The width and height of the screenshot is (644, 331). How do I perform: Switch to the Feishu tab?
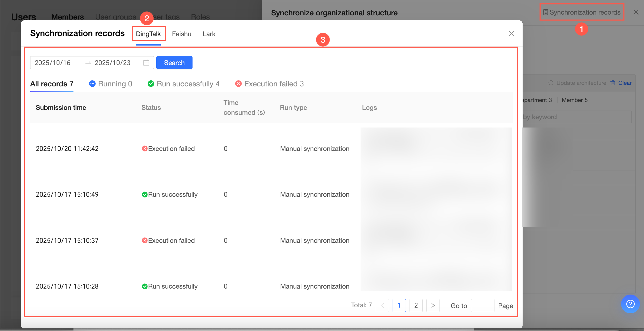pyautogui.click(x=182, y=34)
